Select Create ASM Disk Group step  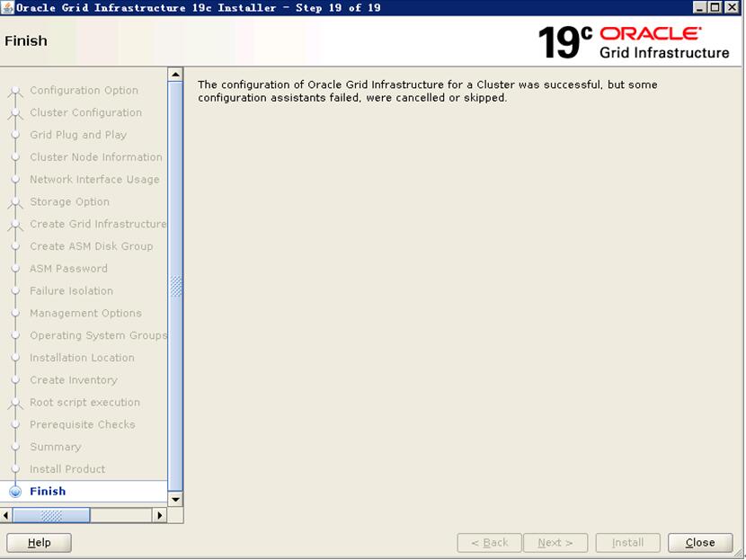92,246
